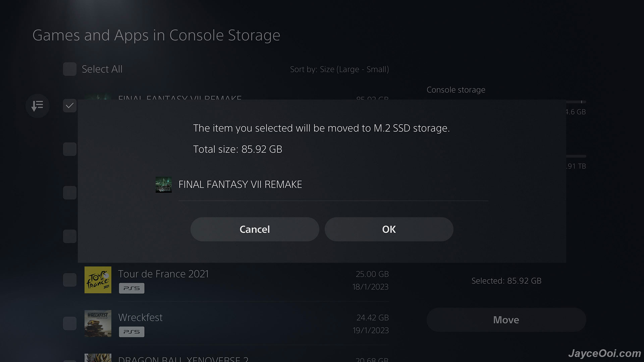Select the Tour de France 2021 title
The width and height of the screenshot is (644, 362).
pos(163,274)
